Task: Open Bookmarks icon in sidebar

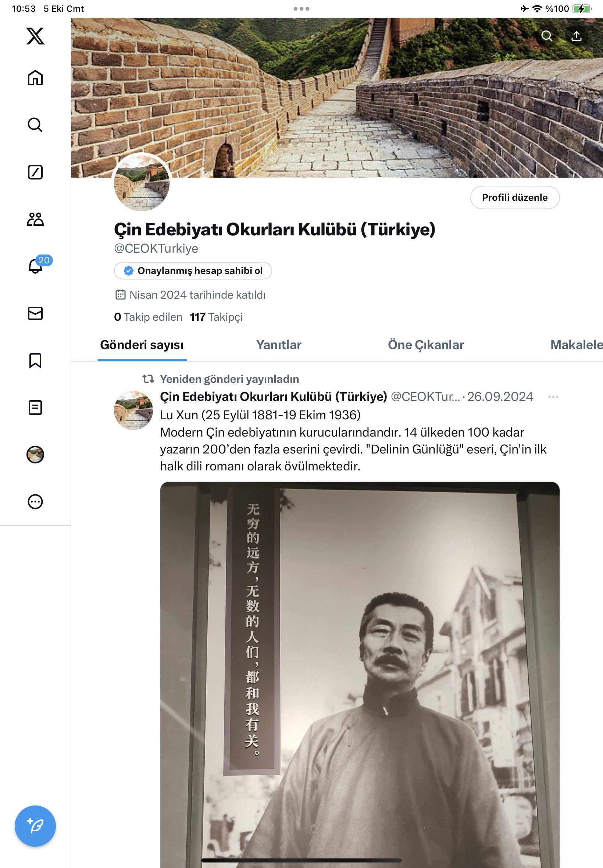Action: tap(35, 360)
